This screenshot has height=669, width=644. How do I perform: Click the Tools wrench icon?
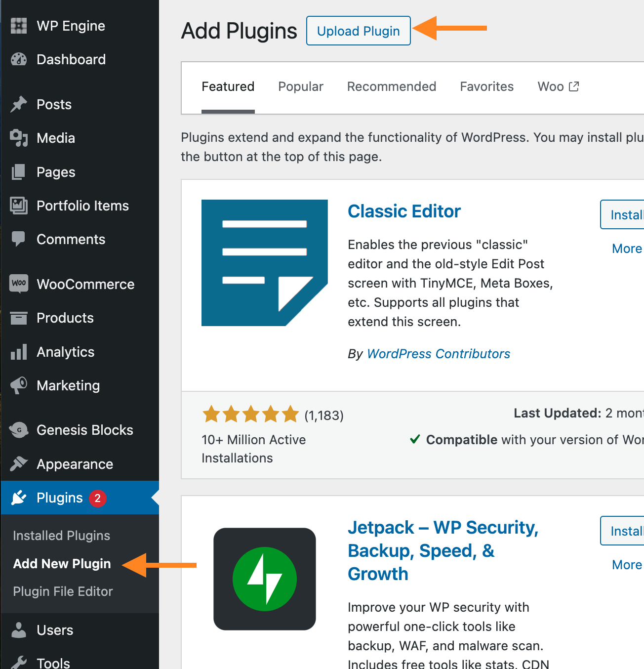[19, 663]
